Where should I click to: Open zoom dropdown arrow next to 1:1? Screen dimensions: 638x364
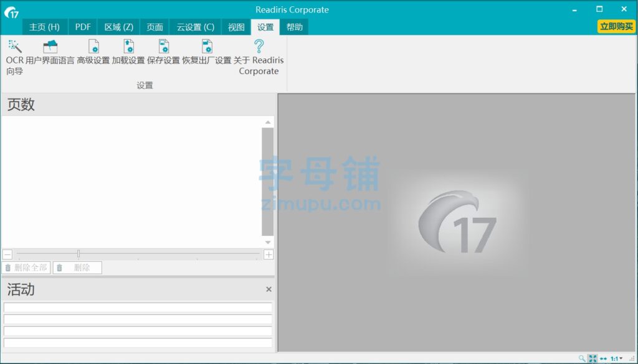(x=621, y=358)
